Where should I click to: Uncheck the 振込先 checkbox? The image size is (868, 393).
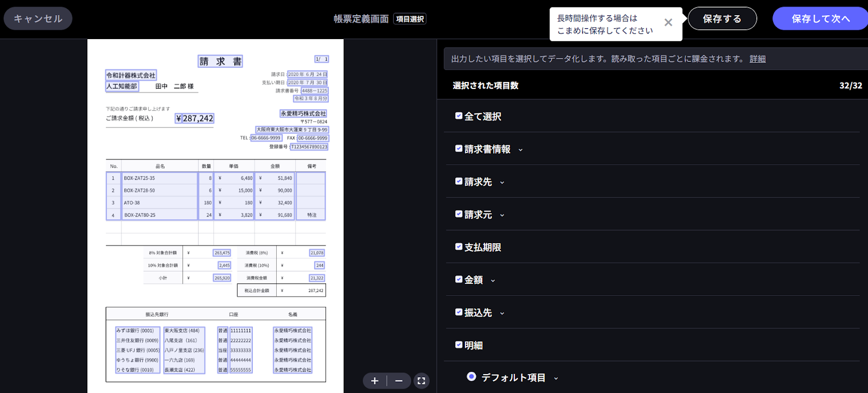458,312
